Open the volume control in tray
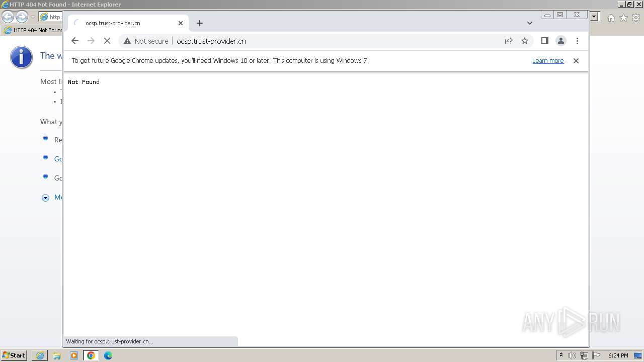Viewport: 644px width, 362px height. pos(572,355)
